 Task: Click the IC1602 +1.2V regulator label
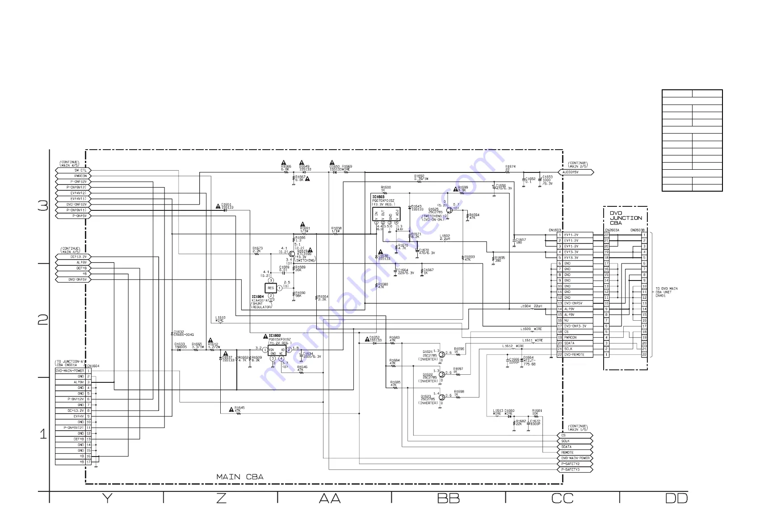275,335
